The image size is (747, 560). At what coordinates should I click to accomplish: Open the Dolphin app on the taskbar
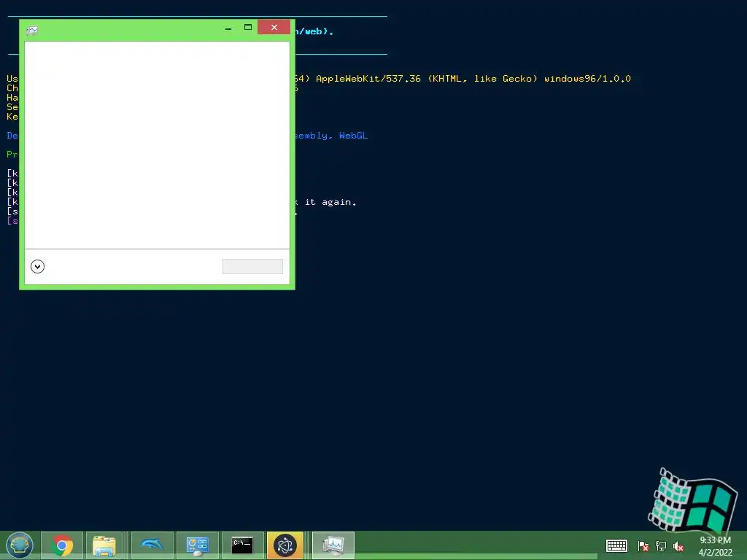(152, 545)
